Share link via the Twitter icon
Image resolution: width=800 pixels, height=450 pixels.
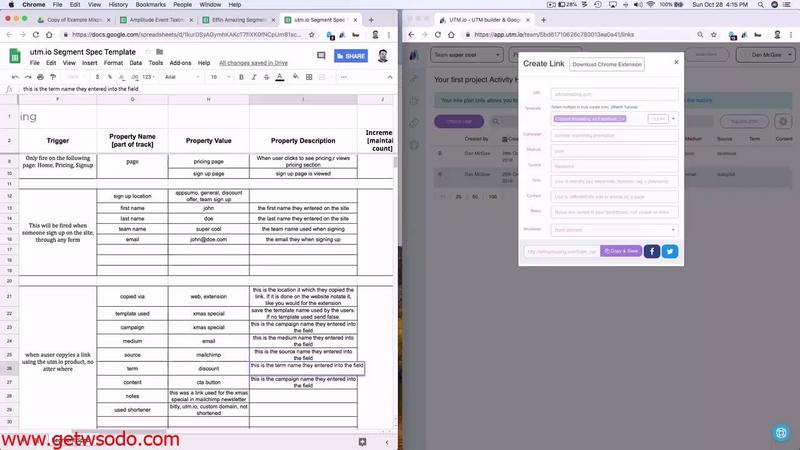[670, 252]
